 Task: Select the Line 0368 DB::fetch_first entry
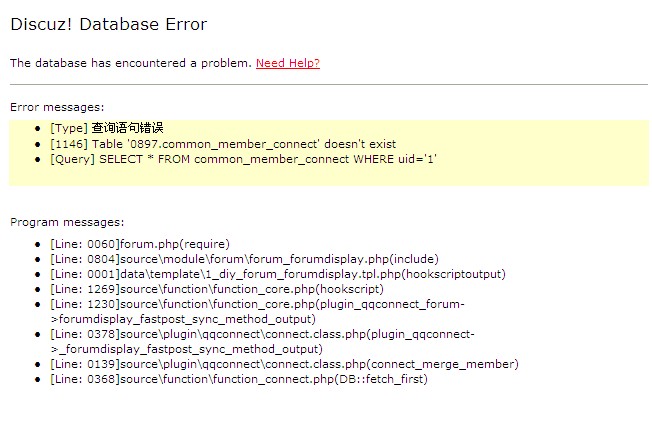click(x=239, y=379)
